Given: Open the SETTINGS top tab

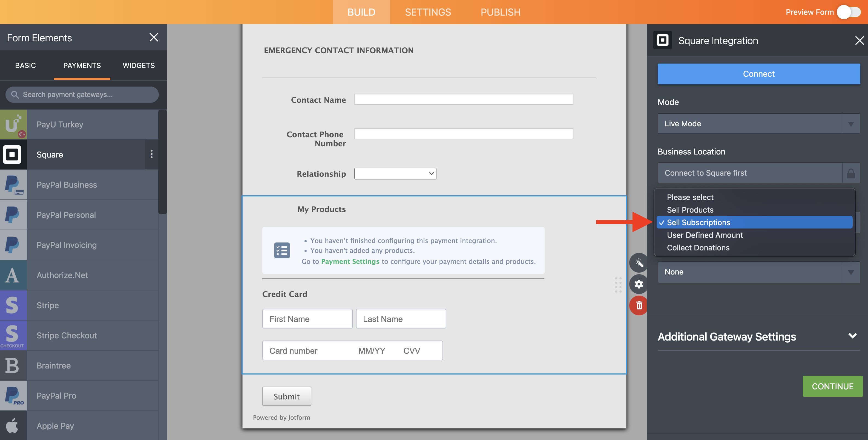Looking at the screenshot, I should [x=428, y=12].
